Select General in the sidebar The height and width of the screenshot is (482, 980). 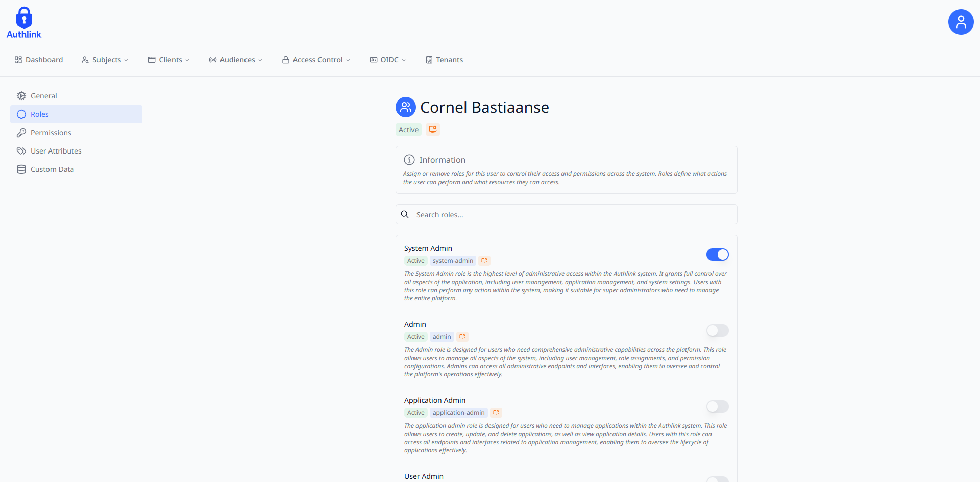tap(43, 95)
